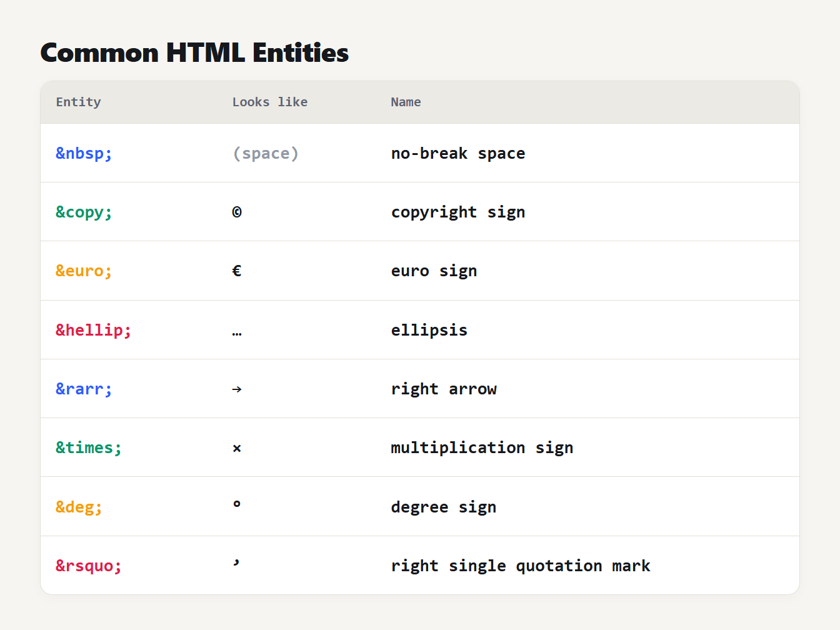Select the '&deg;' entity code

click(79, 507)
